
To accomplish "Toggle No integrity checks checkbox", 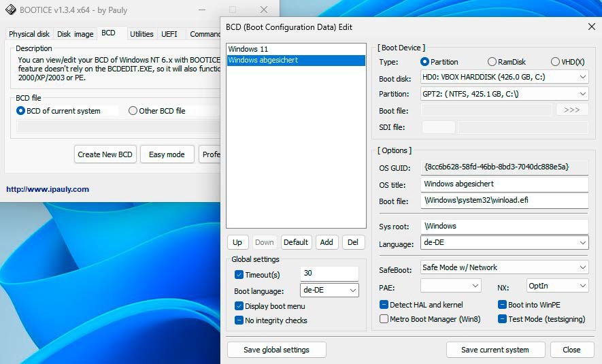I will coord(239,320).
